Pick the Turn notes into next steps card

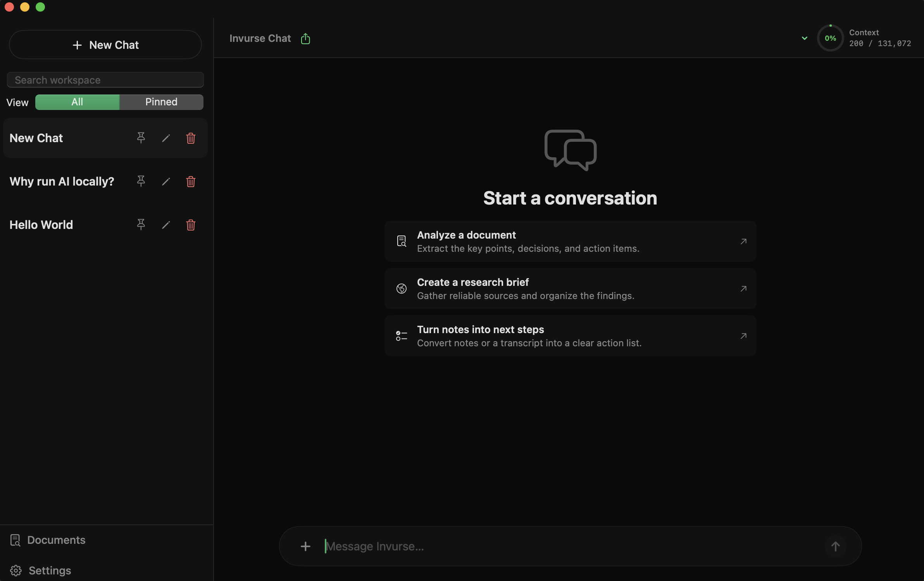[x=570, y=336]
